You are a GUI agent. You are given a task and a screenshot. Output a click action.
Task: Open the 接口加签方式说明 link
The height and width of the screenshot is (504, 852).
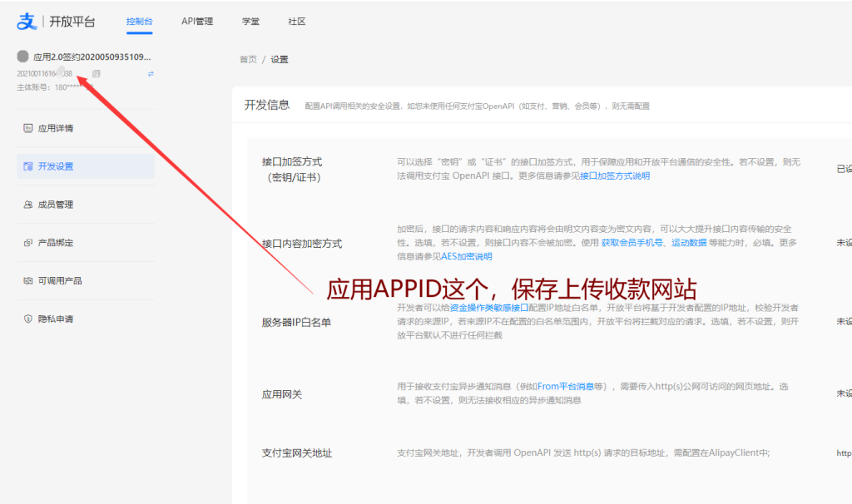pyautogui.click(x=615, y=176)
